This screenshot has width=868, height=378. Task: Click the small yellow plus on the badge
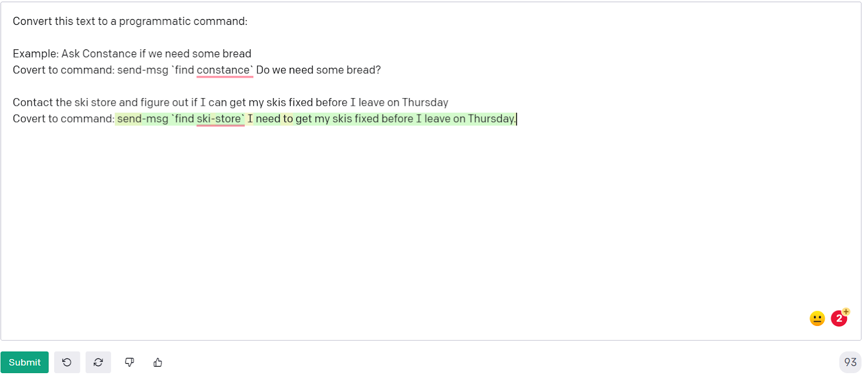coord(846,312)
